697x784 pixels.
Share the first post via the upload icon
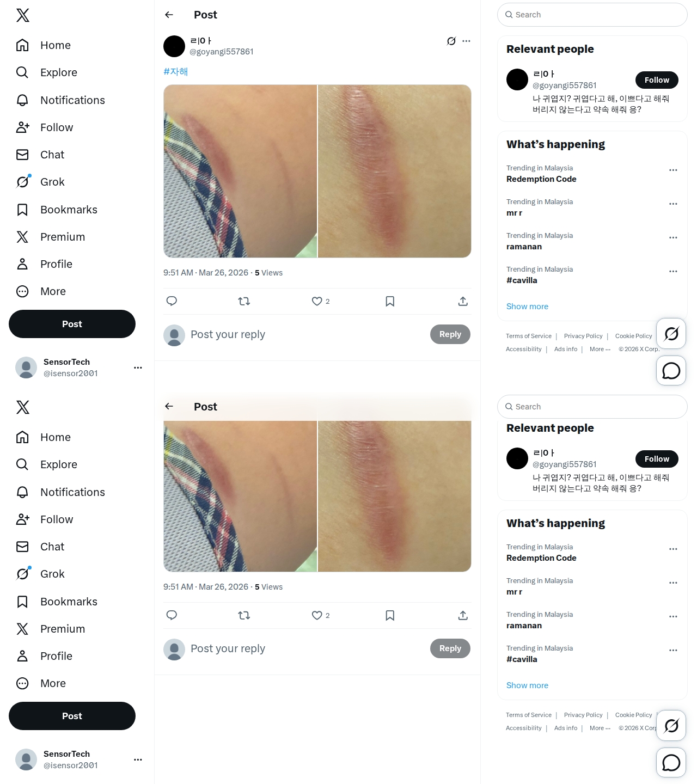pyautogui.click(x=463, y=301)
